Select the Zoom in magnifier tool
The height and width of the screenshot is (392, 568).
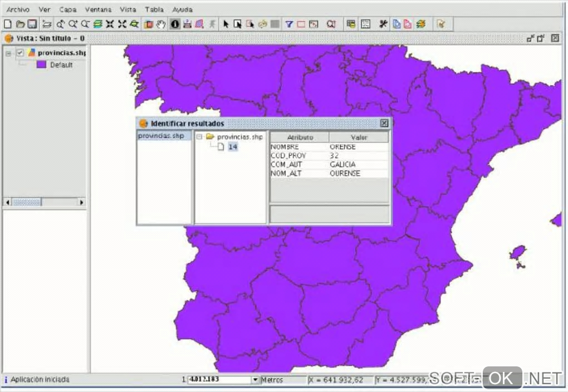tap(73, 24)
